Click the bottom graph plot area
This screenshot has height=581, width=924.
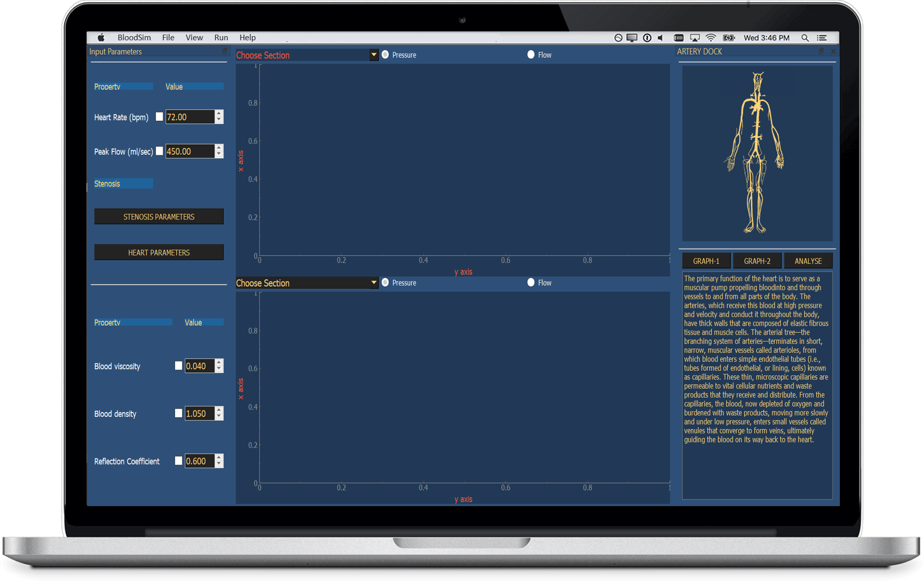[x=464, y=388]
